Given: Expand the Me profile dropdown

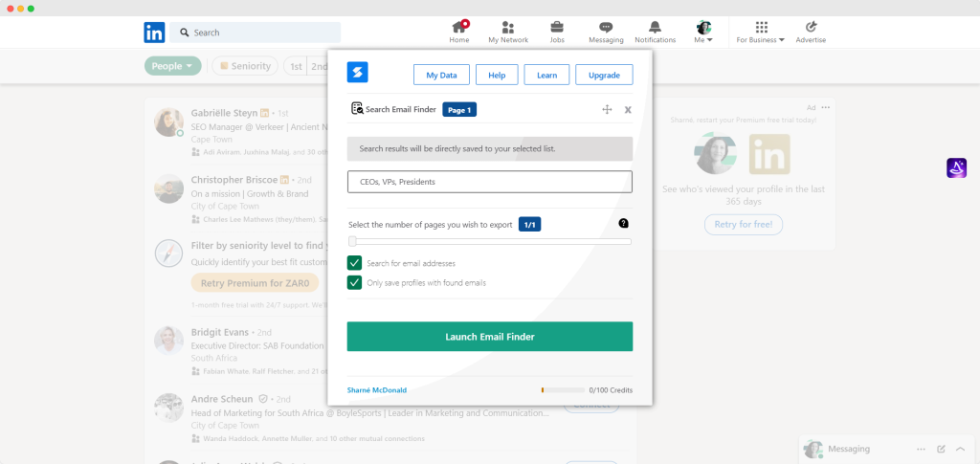Looking at the screenshot, I should pyautogui.click(x=703, y=33).
